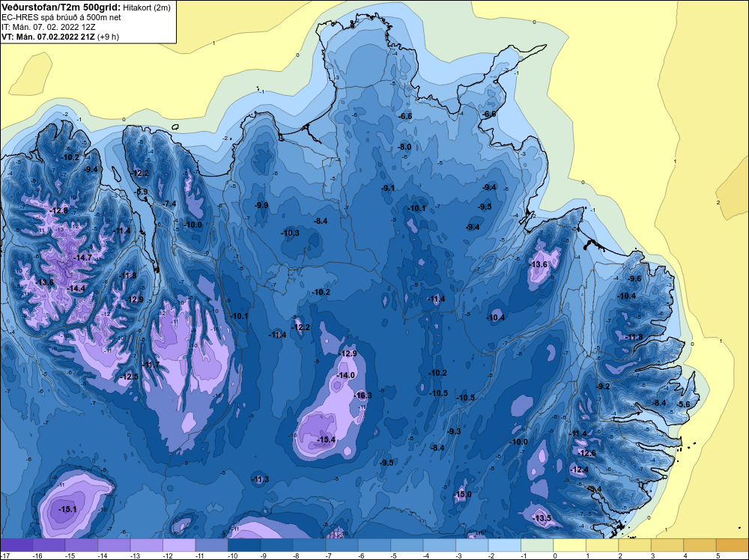Select the -14.4 temperature reading
This screenshot has height=560, width=749.
(x=76, y=288)
